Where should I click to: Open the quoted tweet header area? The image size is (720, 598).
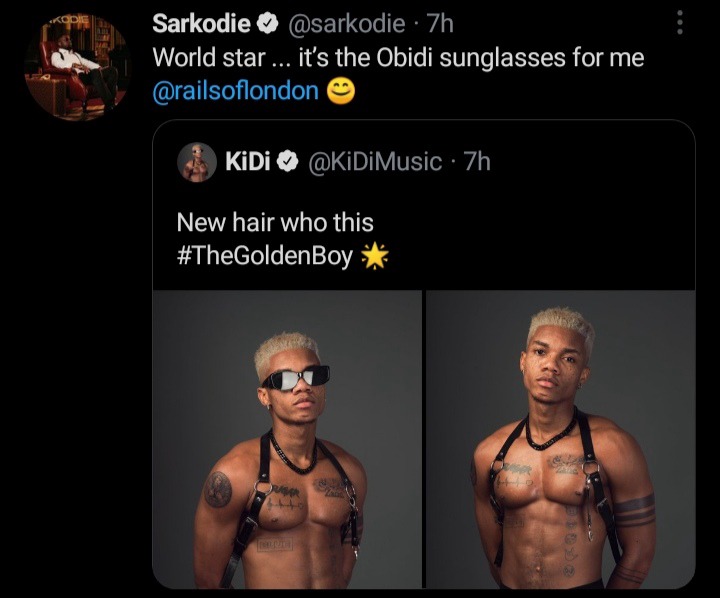coord(334,162)
